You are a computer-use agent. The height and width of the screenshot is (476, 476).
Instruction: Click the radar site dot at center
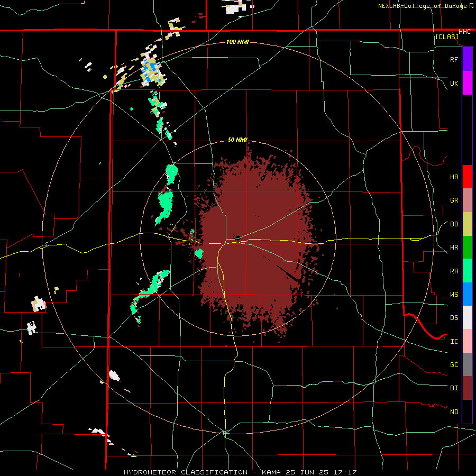click(x=238, y=237)
